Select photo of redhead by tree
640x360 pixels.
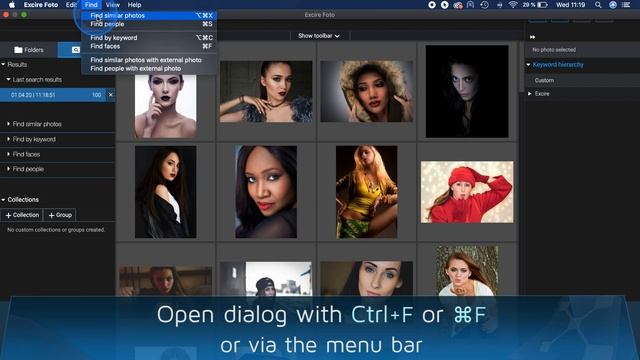[x=467, y=270]
